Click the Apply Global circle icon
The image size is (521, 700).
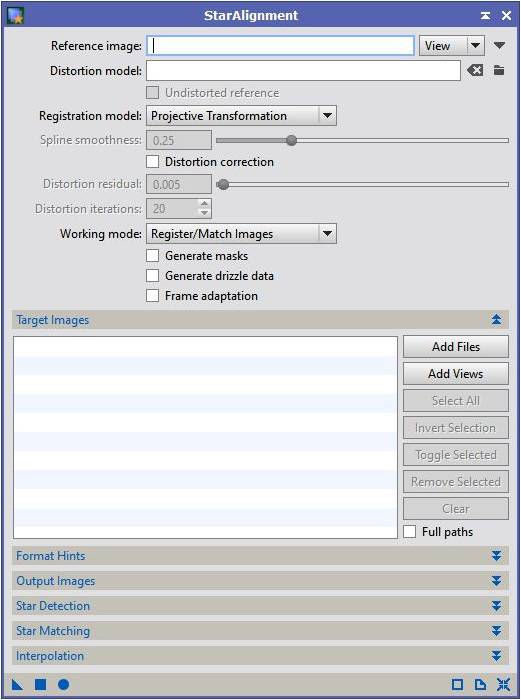(x=63, y=684)
